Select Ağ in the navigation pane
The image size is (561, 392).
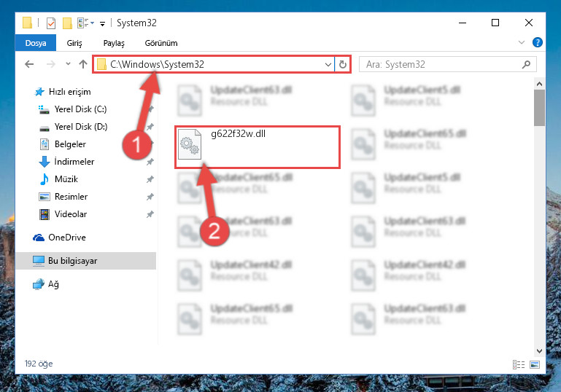(x=45, y=284)
